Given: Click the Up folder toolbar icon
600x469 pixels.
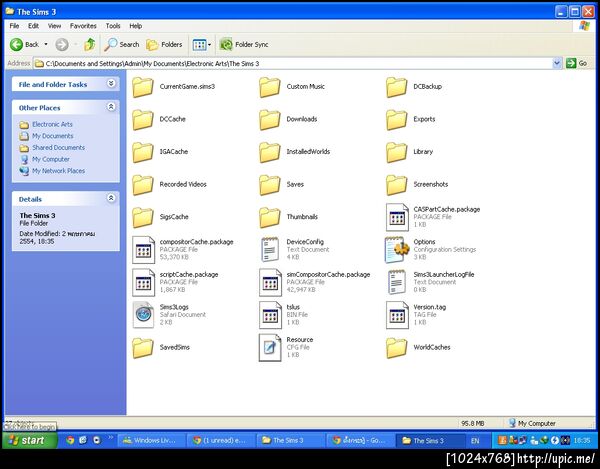Looking at the screenshot, I should click(90, 44).
